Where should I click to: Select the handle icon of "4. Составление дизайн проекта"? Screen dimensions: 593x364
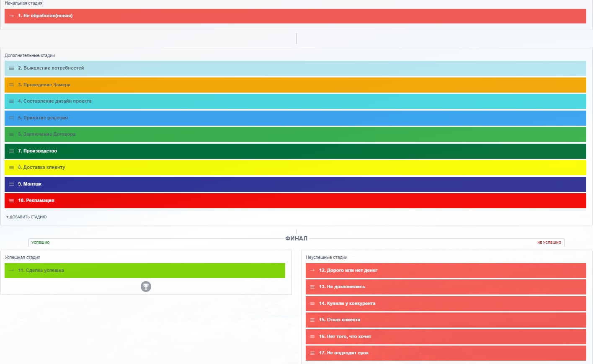[12, 101]
